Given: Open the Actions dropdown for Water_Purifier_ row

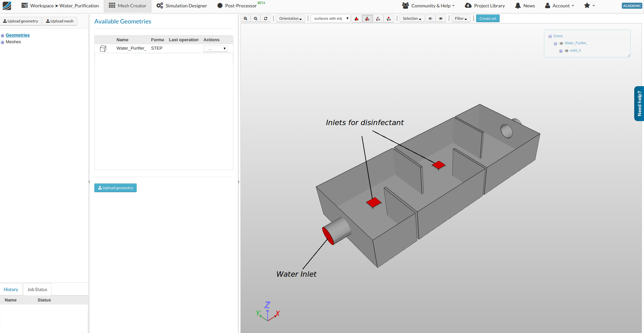Looking at the screenshot, I should [215, 48].
